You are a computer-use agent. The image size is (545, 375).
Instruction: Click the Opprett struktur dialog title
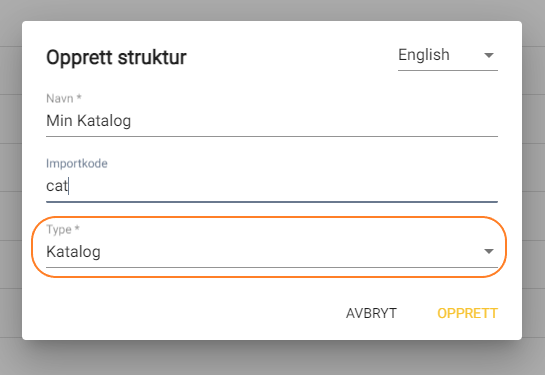116,57
